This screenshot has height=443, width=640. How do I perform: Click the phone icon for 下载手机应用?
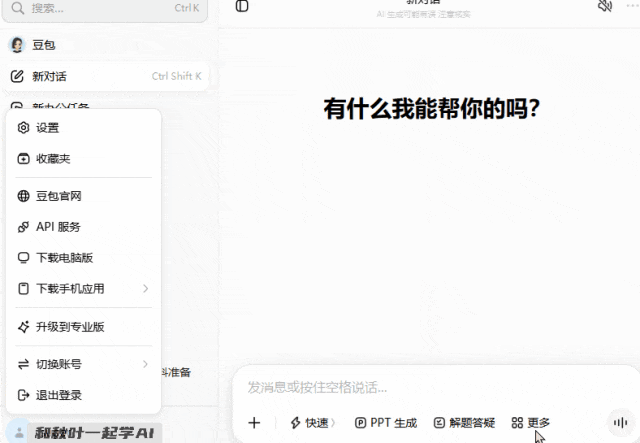click(24, 289)
